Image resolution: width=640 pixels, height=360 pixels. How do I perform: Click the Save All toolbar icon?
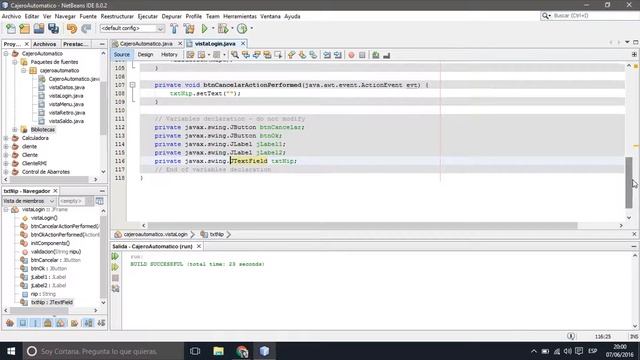(53, 29)
